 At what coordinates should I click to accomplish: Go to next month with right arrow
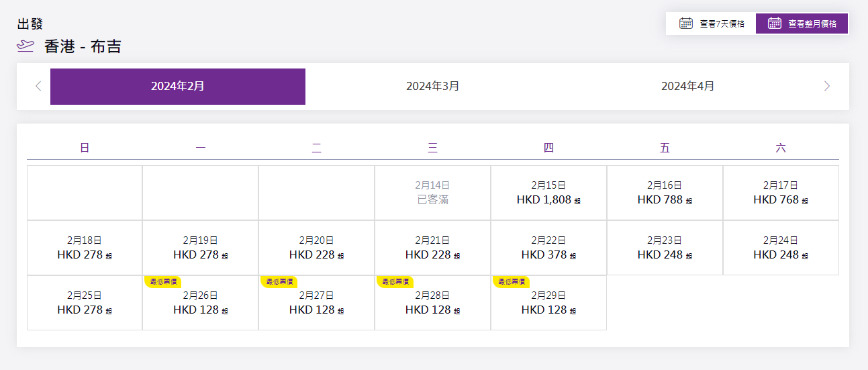(826, 86)
